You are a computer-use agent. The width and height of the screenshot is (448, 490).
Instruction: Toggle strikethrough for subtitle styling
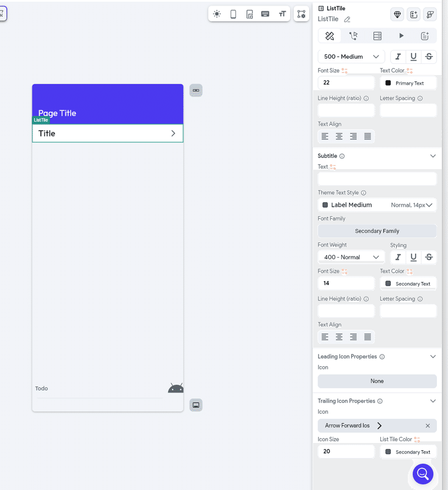429,257
